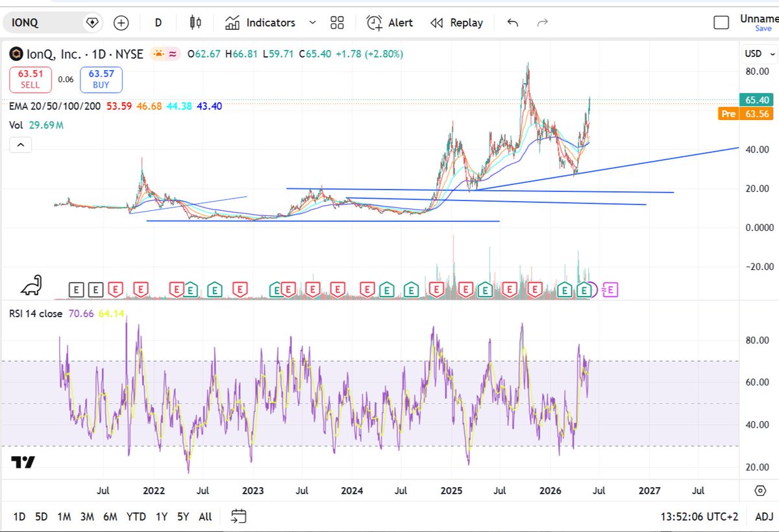Click the pink upcoming earnings E marker

611,290
